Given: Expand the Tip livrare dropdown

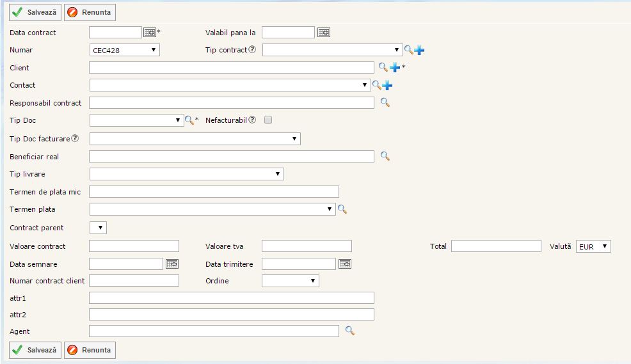Looking at the screenshot, I should pos(186,174).
